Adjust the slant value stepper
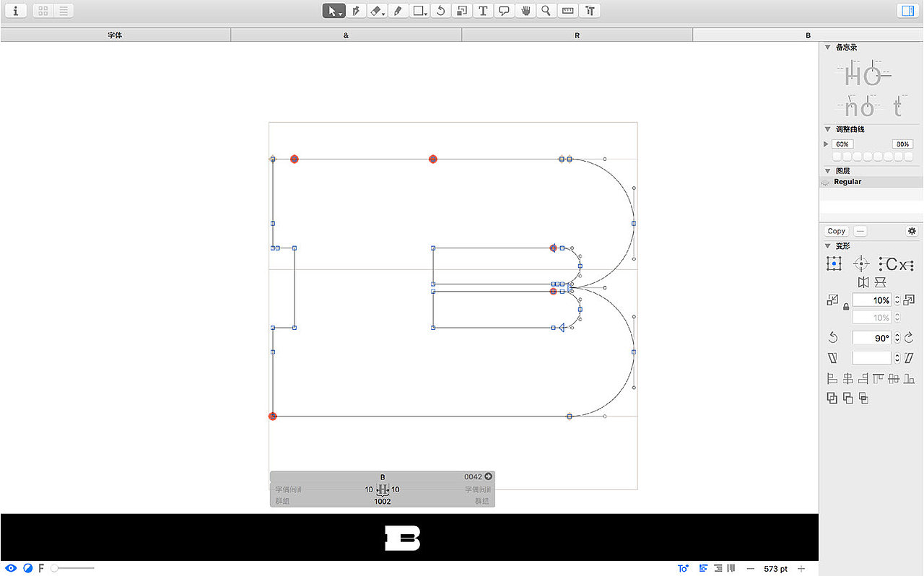 click(x=897, y=358)
